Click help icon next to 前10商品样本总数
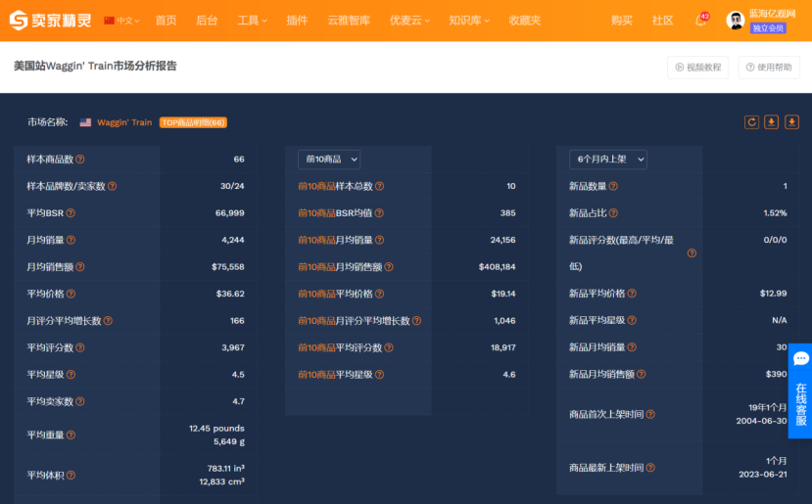Viewport: 812px width, 504px height. pyautogui.click(x=380, y=186)
